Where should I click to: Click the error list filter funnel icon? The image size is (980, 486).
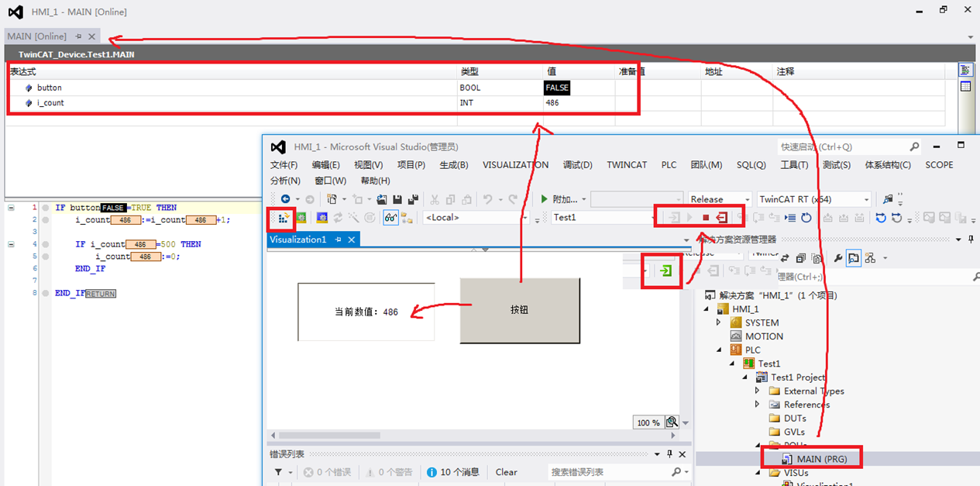click(x=279, y=472)
